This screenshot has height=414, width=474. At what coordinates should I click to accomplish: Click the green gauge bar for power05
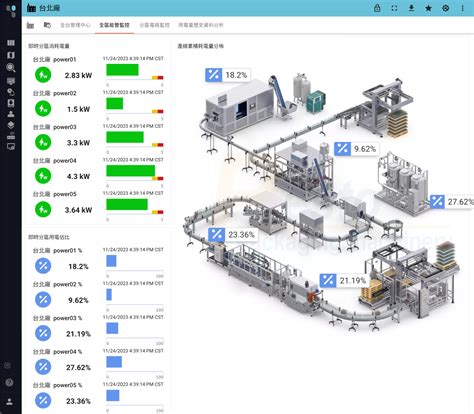[x=127, y=204]
